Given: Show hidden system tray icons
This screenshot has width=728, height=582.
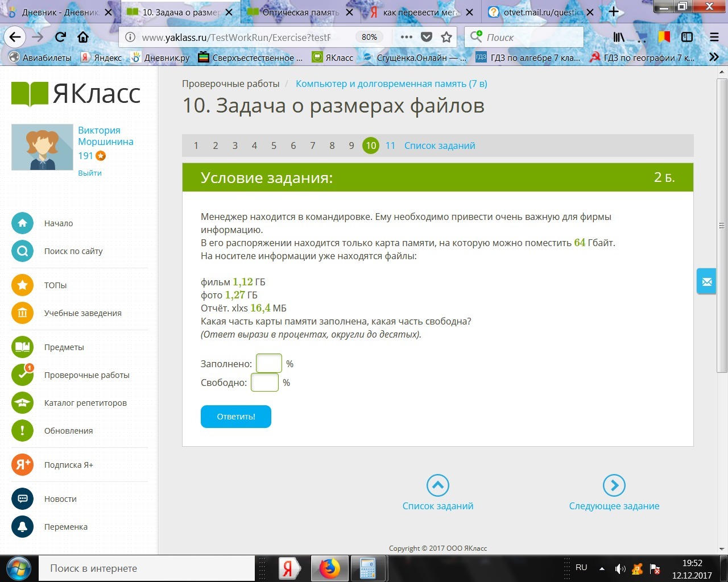Looking at the screenshot, I should 602,568.
